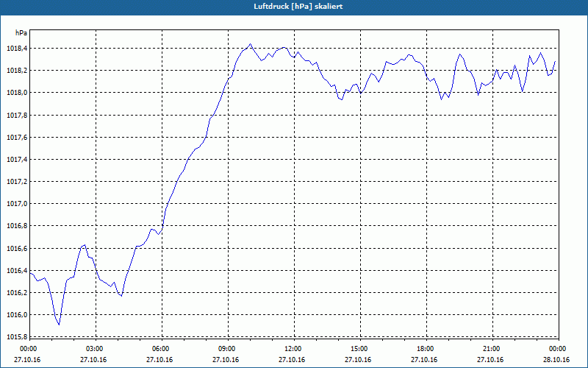Click the 1017,6 y-axis label

tap(17, 138)
